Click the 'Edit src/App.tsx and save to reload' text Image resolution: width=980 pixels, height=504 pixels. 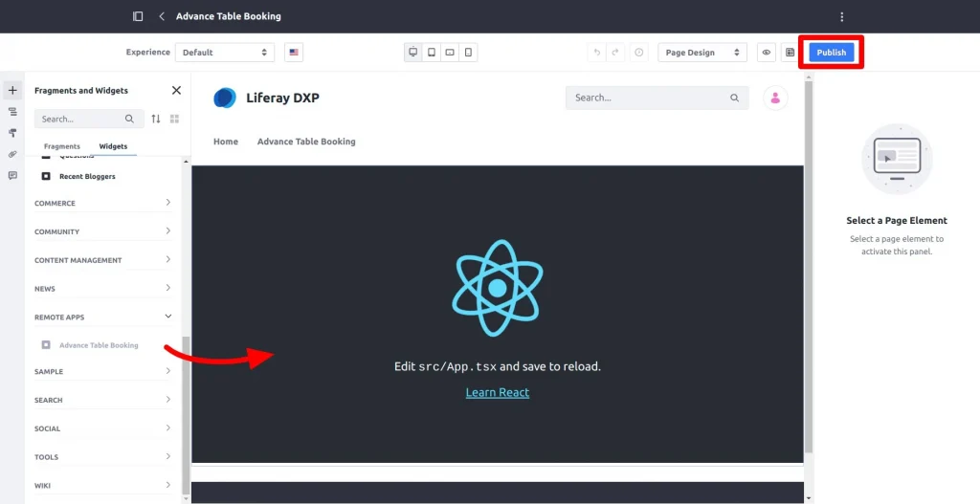click(498, 366)
